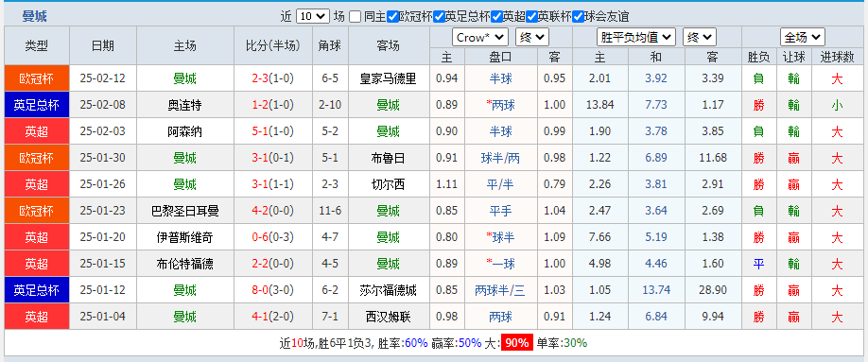This screenshot has width=868, height=362.
Task: Click the 类型 column header
Action: point(37,45)
